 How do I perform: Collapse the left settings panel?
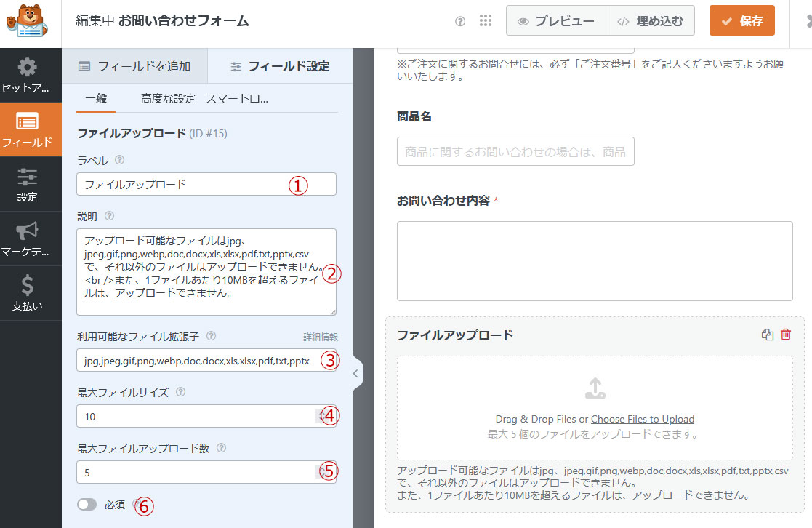355,374
